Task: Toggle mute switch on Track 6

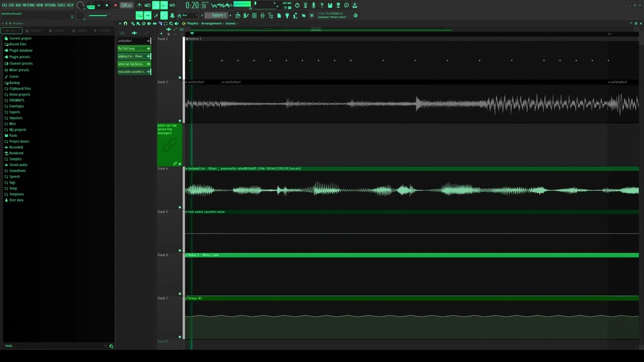Action: coord(180,294)
